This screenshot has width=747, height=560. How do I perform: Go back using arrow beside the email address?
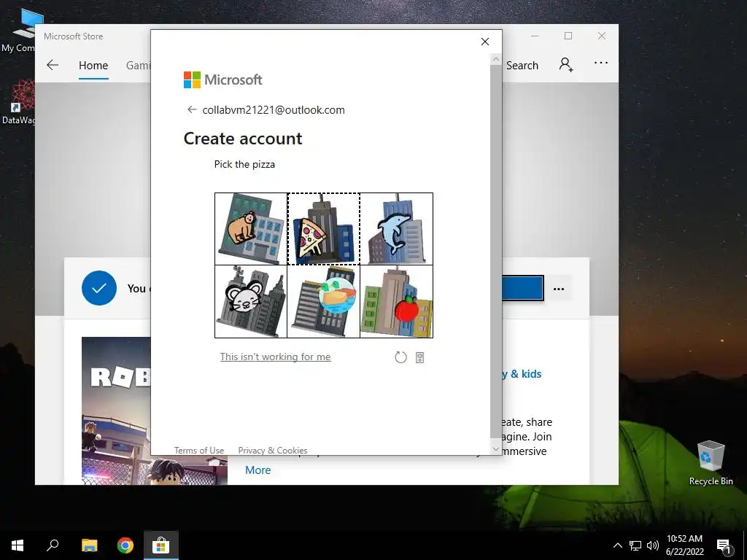[192, 109]
